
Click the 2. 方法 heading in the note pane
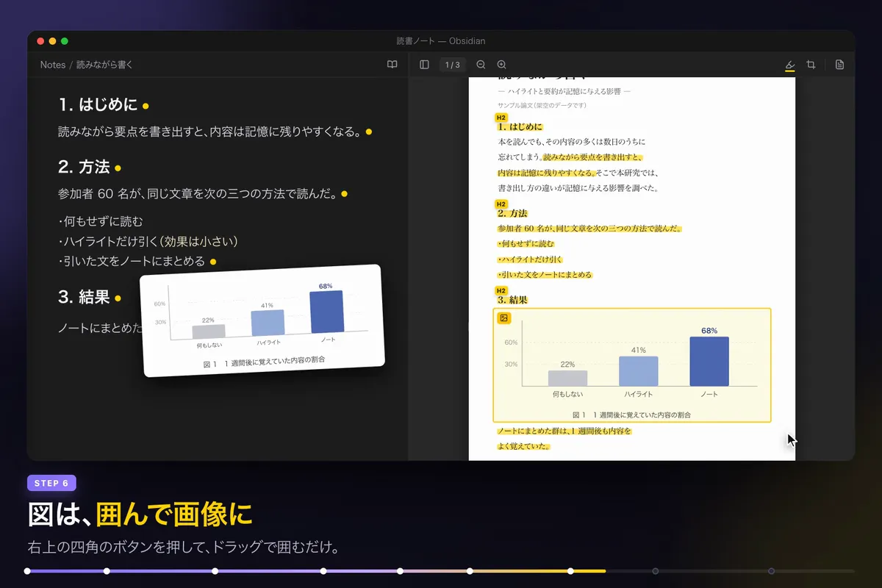point(84,168)
